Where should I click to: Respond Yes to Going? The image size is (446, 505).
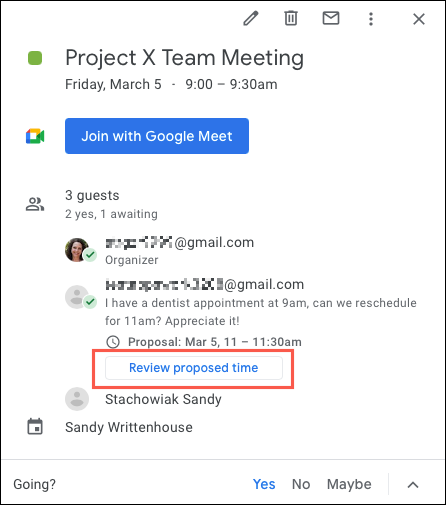click(264, 484)
